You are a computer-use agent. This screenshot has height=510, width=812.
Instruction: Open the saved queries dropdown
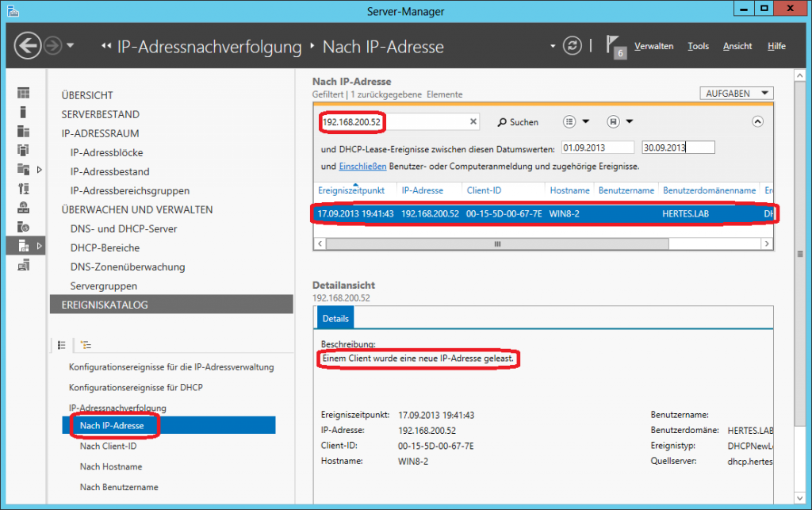pos(619,122)
